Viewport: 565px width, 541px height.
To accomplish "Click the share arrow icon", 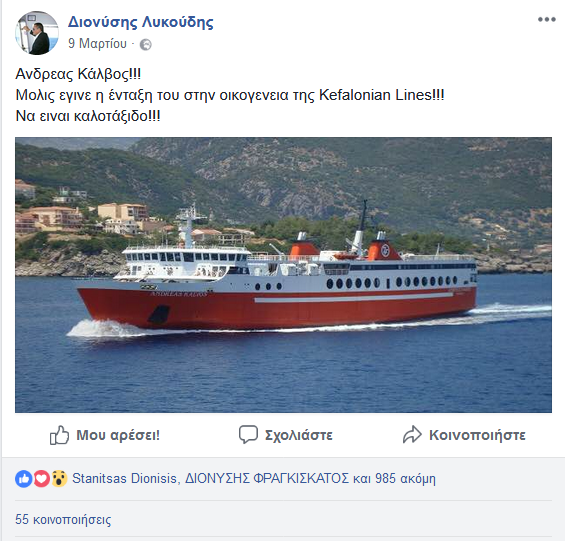I will tap(412, 434).
